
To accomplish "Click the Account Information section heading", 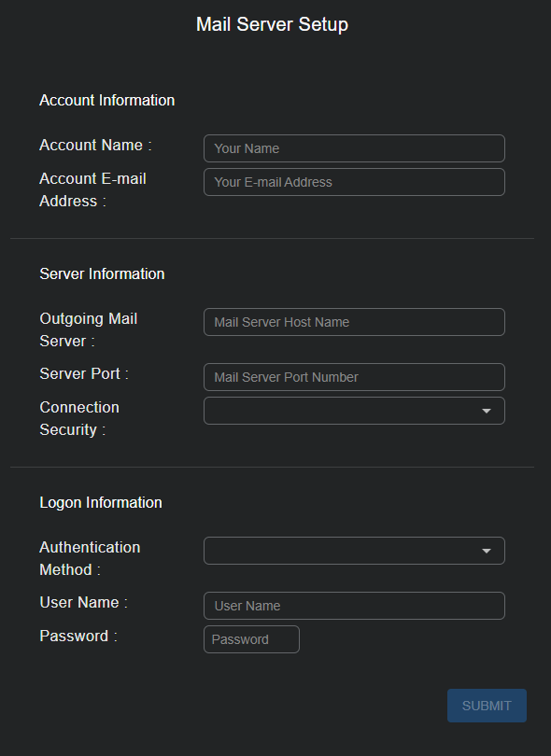I will point(106,100).
